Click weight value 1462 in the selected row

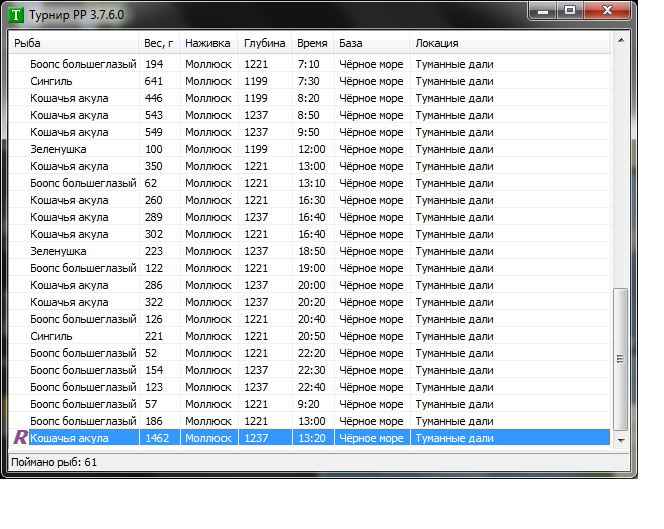(x=157, y=438)
